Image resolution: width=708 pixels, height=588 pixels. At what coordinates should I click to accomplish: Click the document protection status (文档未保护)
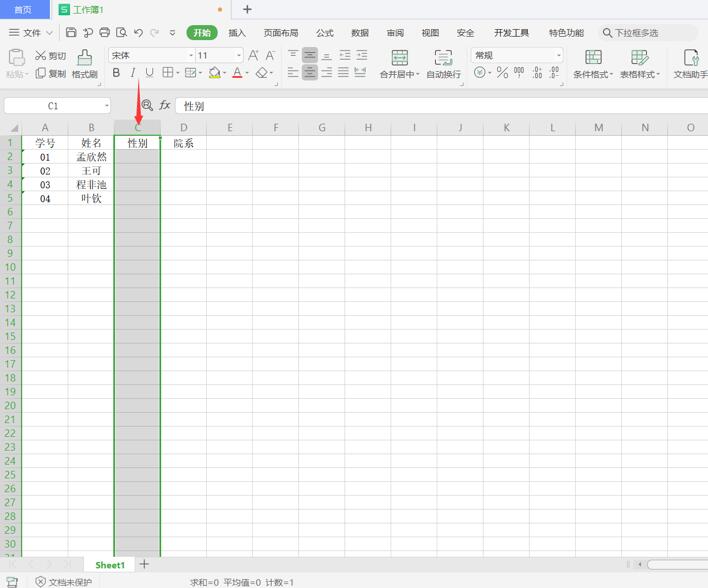(x=64, y=582)
